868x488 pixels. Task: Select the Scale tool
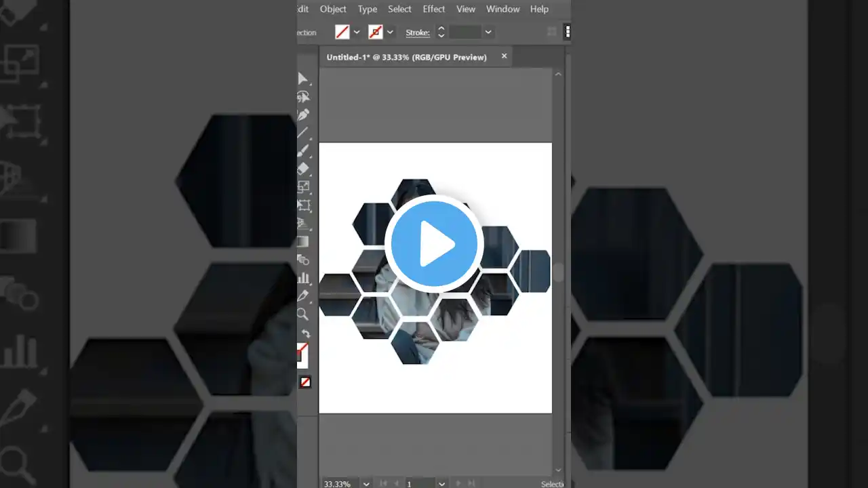(302, 187)
